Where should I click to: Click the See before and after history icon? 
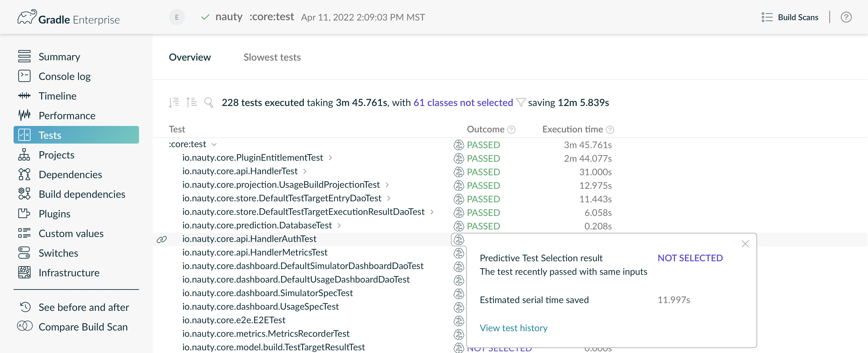(25, 307)
